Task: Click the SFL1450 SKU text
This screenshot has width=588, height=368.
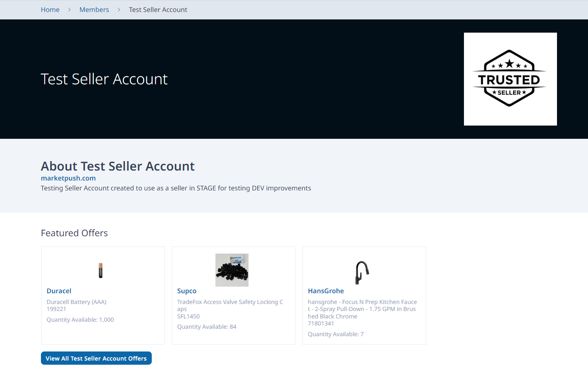Action: 188,316
